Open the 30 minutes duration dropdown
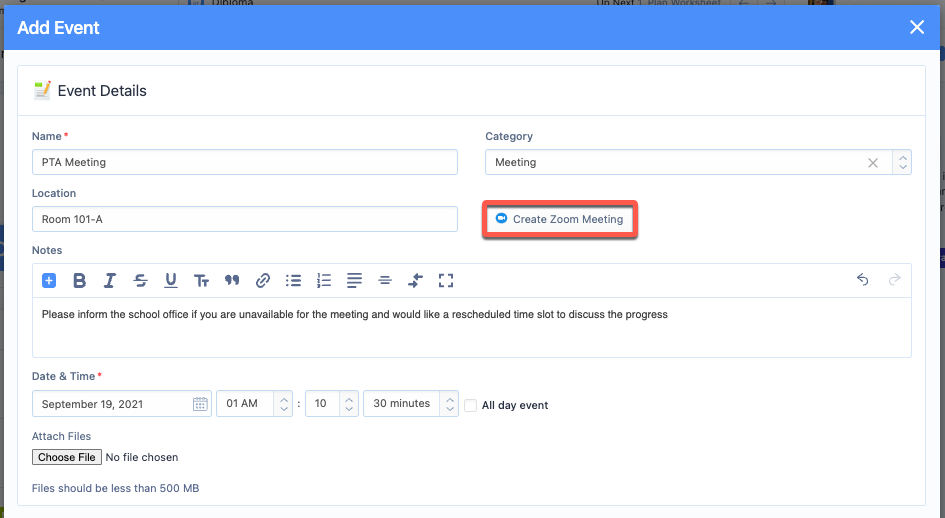 coord(410,404)
